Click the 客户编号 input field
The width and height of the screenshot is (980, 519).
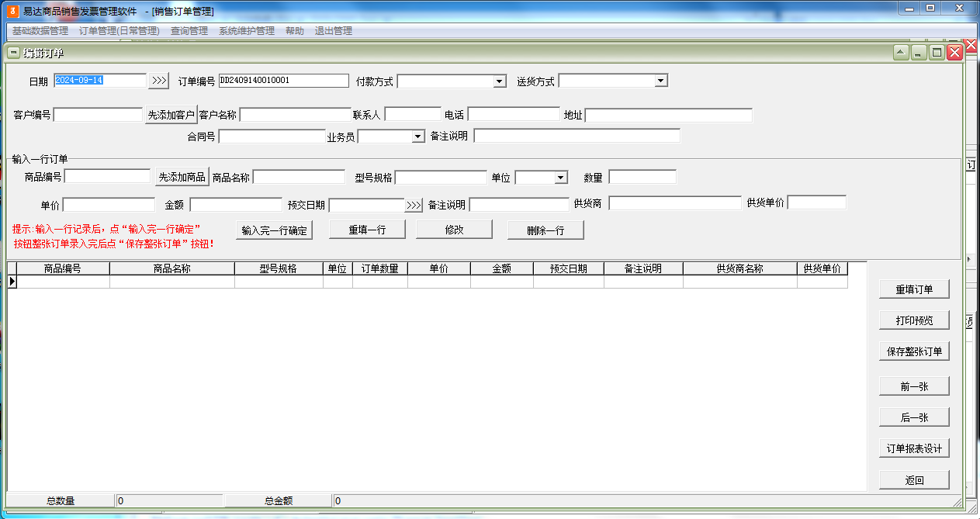pyautogui.click(x=98, y=115)
